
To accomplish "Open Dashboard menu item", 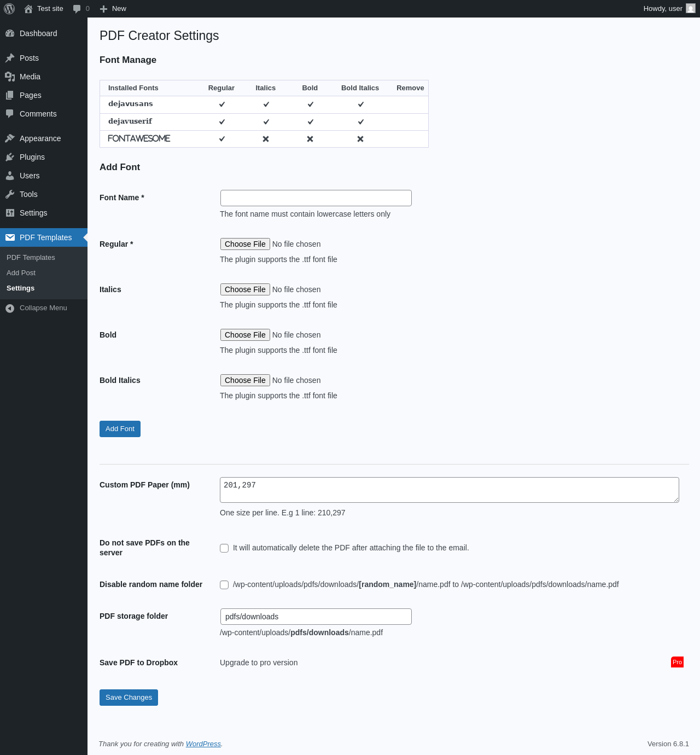I will click(44, 33).
